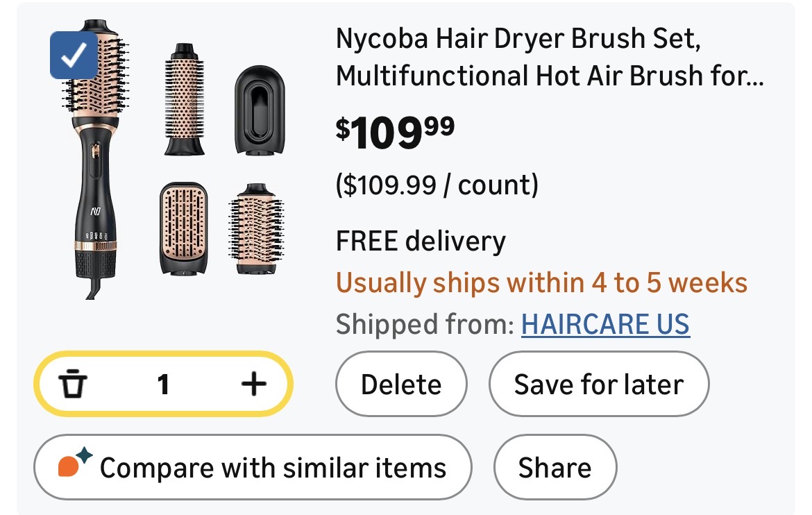The width and height of the screenshot is (812, 515).
Task: Click the FREE delivery text
Action: click(x=421, y=241)
